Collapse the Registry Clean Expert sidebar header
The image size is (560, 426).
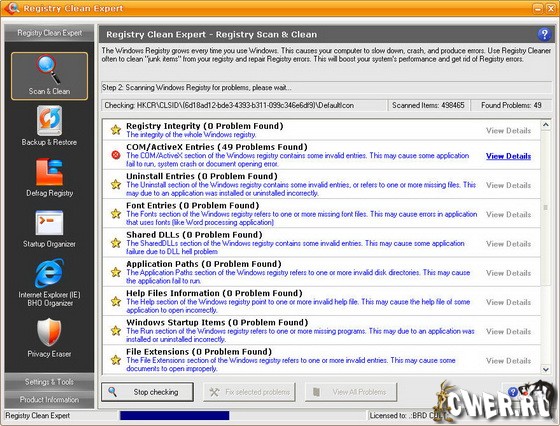coord(49,33)
